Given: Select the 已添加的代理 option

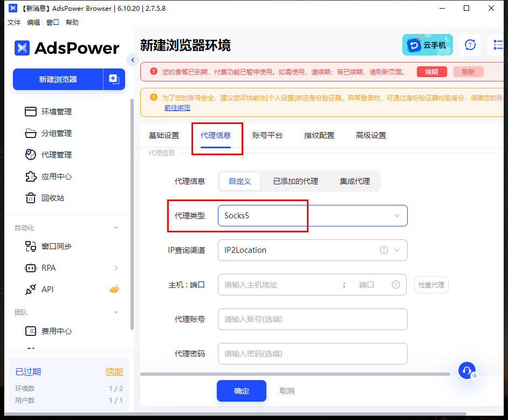Looking at the screenshot, I should (296, 181).
